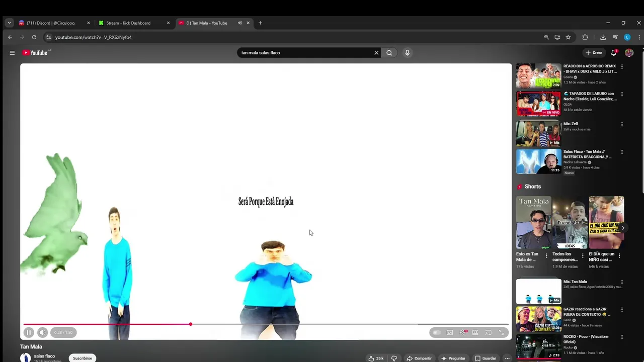Open options for REACCION a AEROBICO REMIX
Viewport: 644px width, 362px height.
(x=622, y=66)
